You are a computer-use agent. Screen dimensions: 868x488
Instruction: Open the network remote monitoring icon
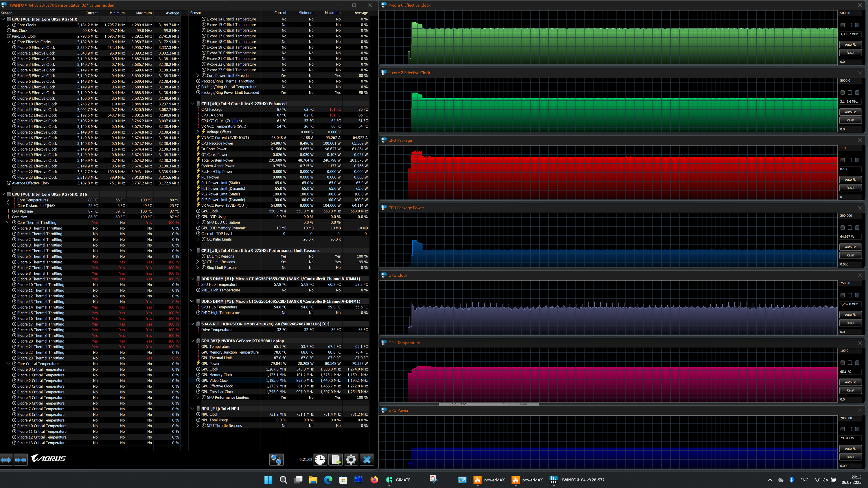(276, 459)
